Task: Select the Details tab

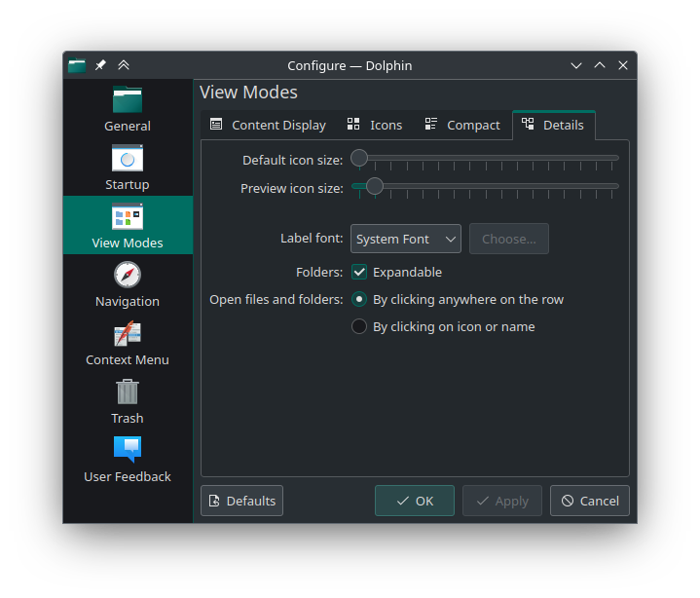Action: coord(554,125)
